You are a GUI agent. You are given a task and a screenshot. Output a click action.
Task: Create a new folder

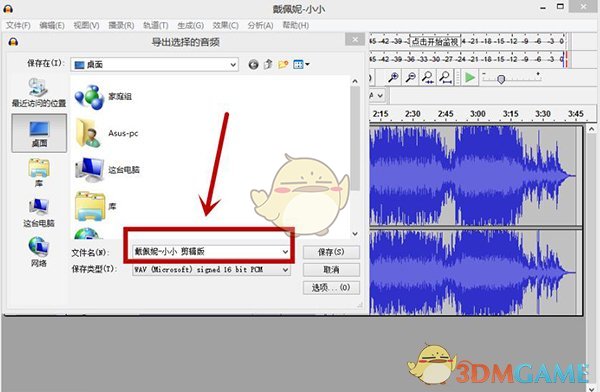[283, 64]
